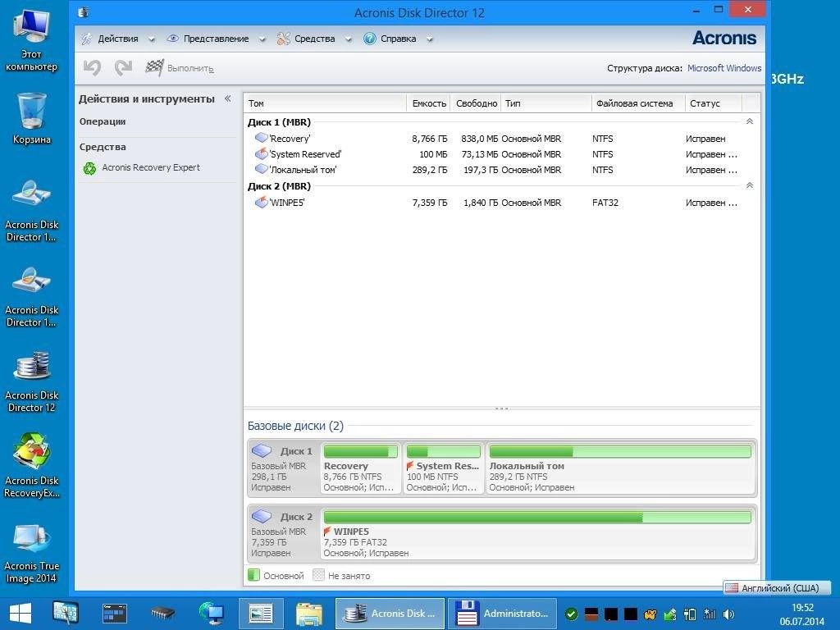Click the Microsoft Windows disk structure link

[724, 68]
